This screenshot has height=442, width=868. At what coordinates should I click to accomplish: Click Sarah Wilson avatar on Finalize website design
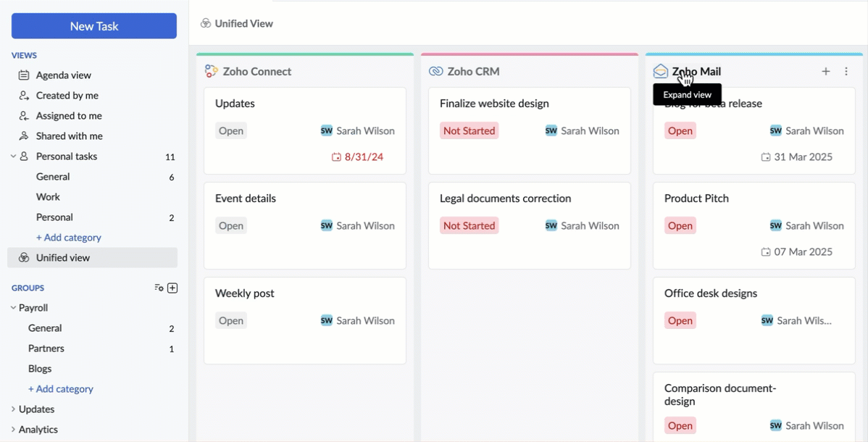(x=551, y=130)
